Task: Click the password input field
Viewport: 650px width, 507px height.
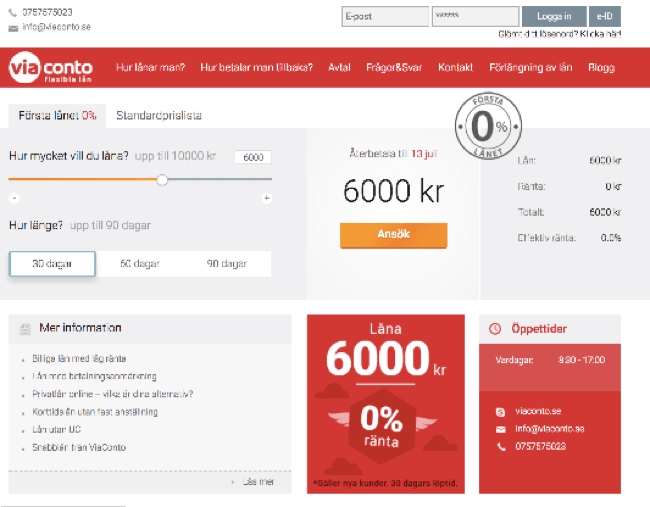Action: [475, 17]
